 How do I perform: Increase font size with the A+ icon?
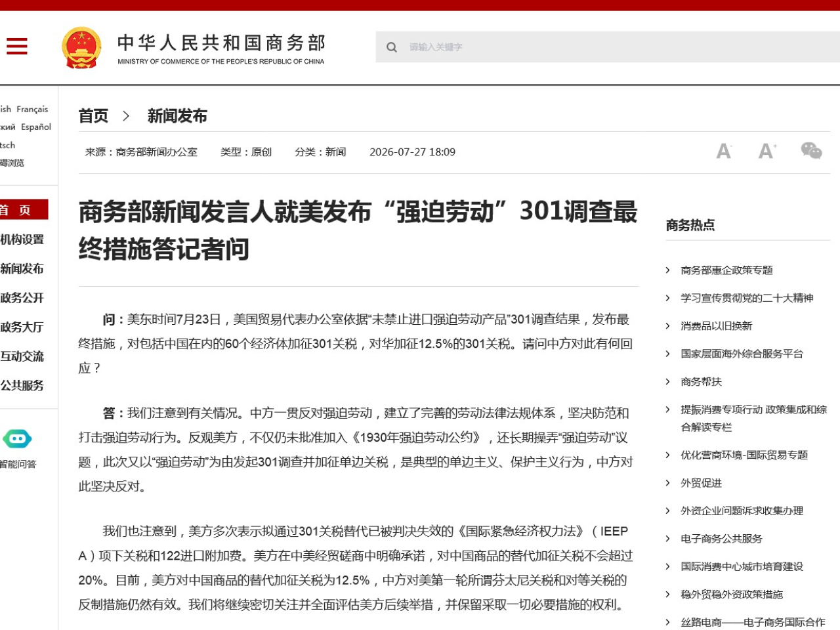[x=767, y=152]
